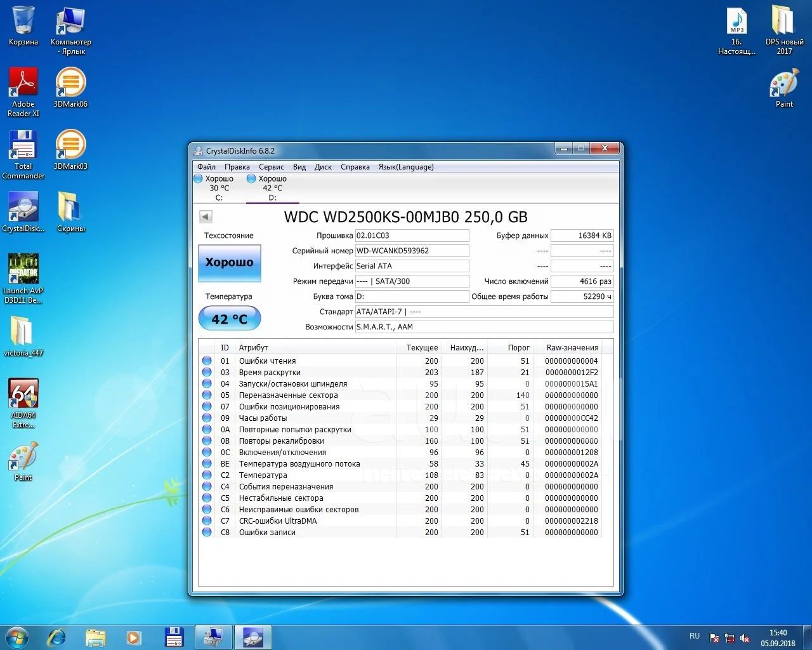This screenshot has height=650, width=812.
Task: Launch AIDA64 Extreme shortcut
Action: 23,403
